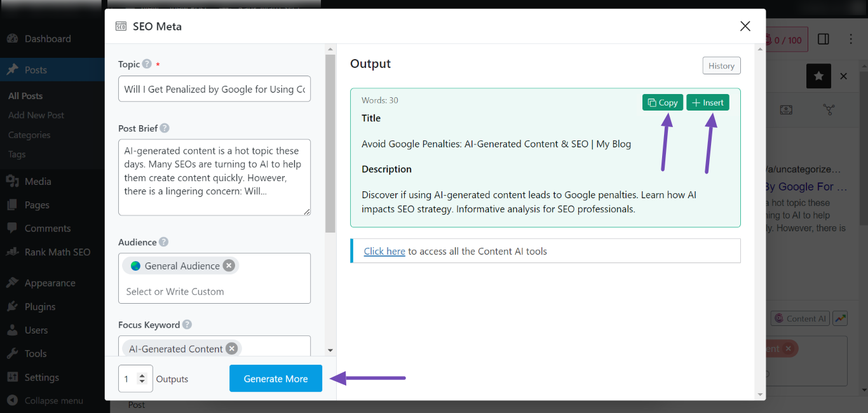Show help for the Audience field

(164, 242)
